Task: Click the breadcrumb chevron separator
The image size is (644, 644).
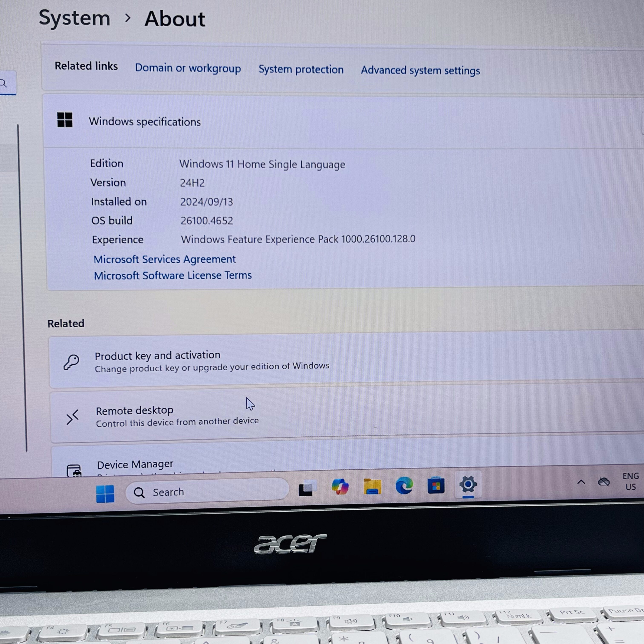Action: click(128, 18)
